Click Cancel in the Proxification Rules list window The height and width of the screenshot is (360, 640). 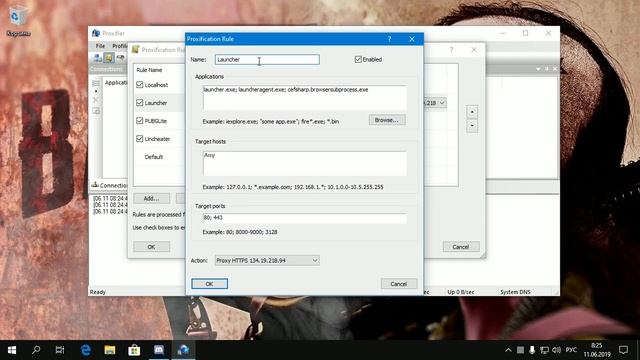click(x=461, y=247)
